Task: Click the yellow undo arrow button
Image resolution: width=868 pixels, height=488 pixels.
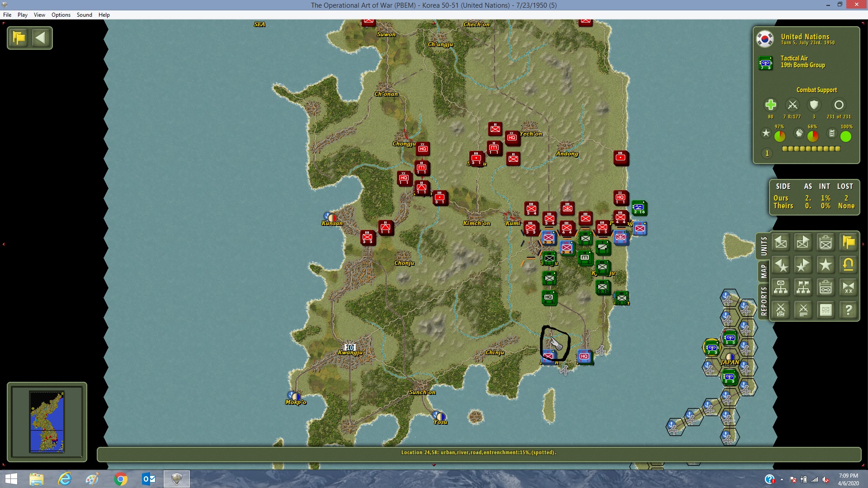Action: coord(849,265)
